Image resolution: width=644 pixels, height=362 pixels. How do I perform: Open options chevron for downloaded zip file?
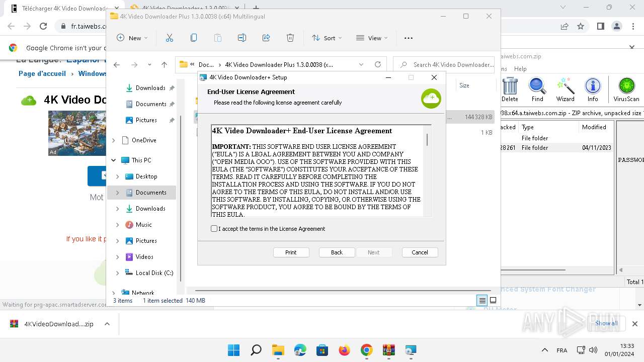[x=107, y=324]
